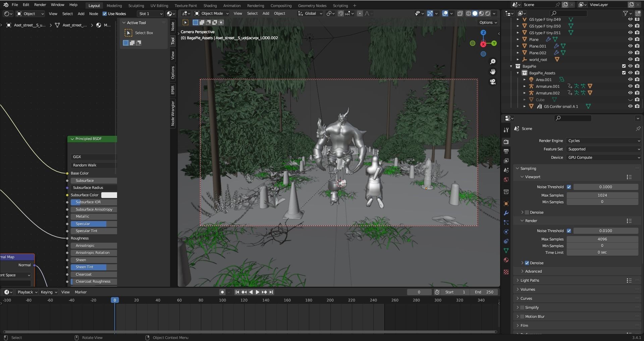
Task: Open the View Layer properties tab icon
Action: pyautogui.click(x=506, y=161)
